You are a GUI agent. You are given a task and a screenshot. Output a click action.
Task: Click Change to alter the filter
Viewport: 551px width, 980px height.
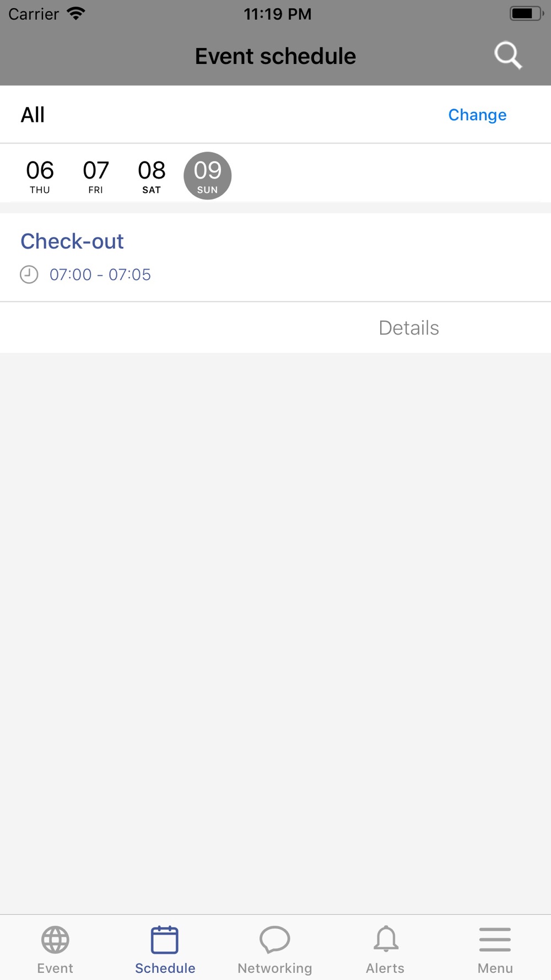click(477, 115)
